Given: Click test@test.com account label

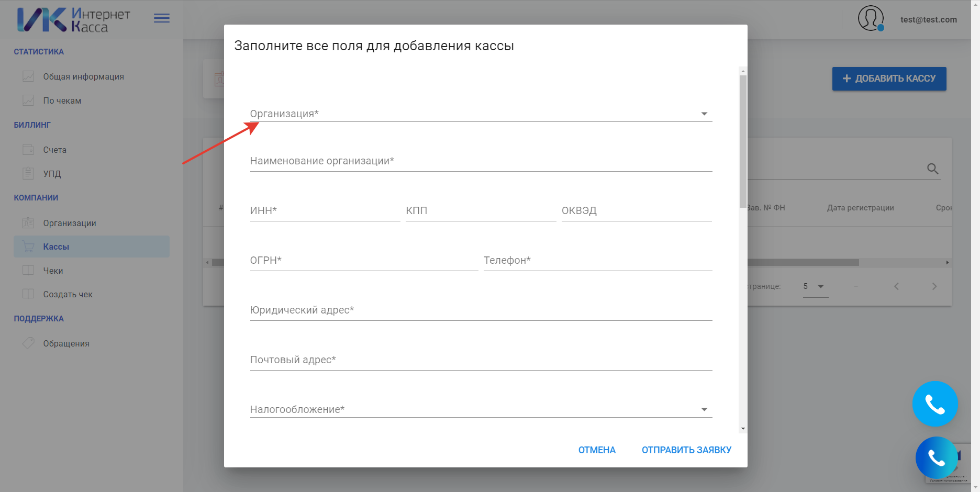Looking at the screenshot, I should point(929,19).
